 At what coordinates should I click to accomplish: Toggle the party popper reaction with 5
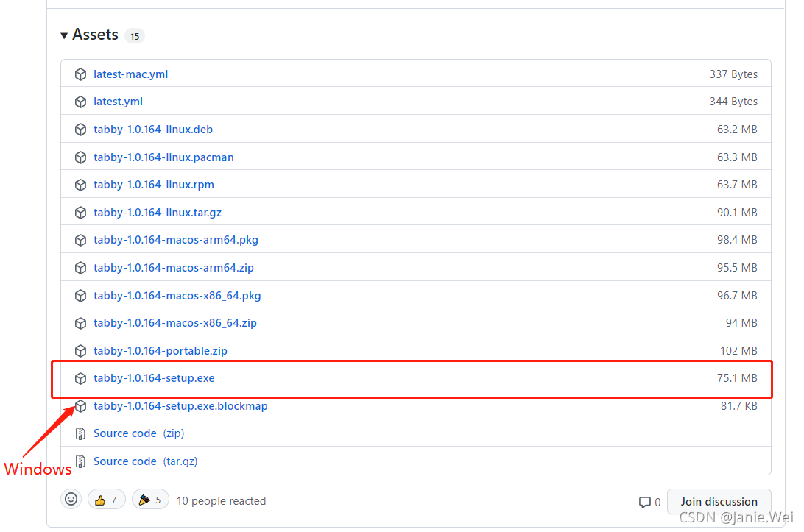tap(150, 500)
